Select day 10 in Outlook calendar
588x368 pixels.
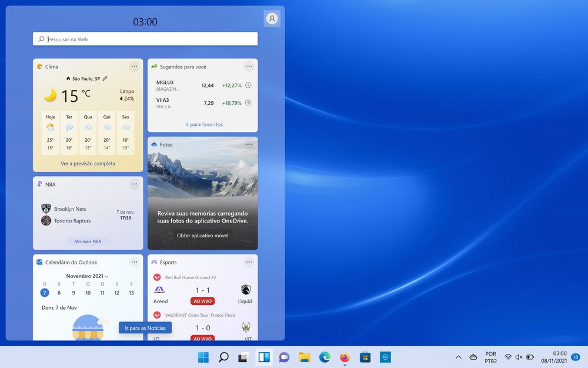click(x=88, y=293)
